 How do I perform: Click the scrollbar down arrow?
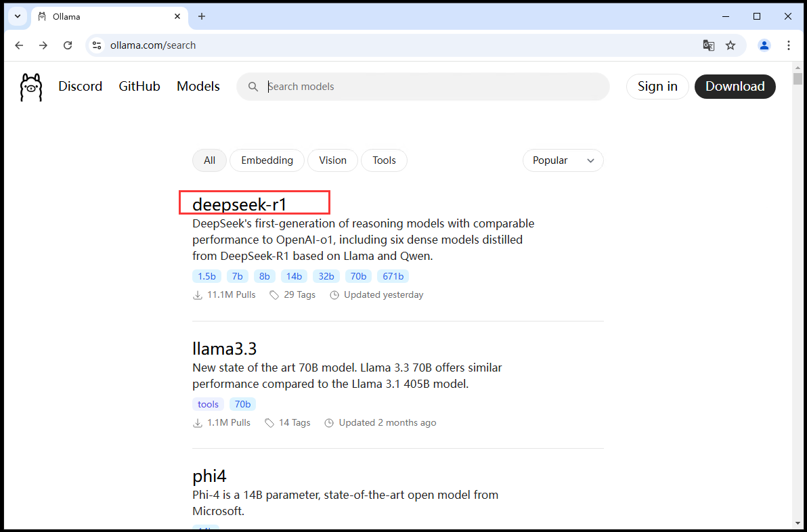(798, 524)
